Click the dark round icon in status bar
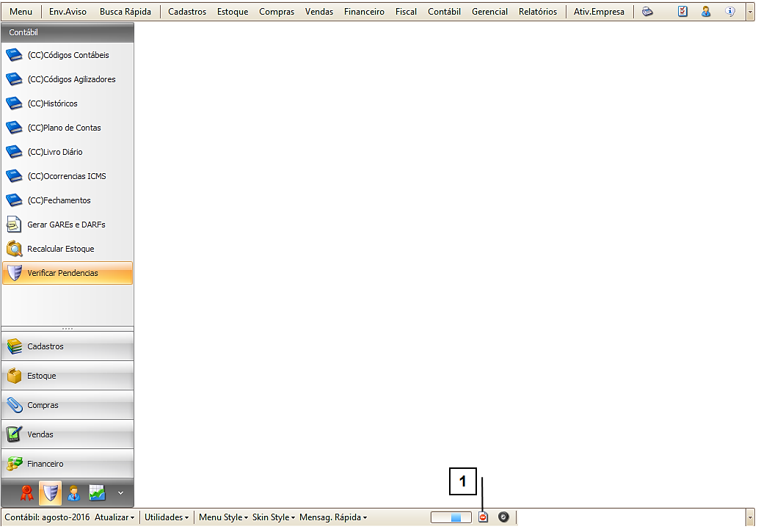 503,517
